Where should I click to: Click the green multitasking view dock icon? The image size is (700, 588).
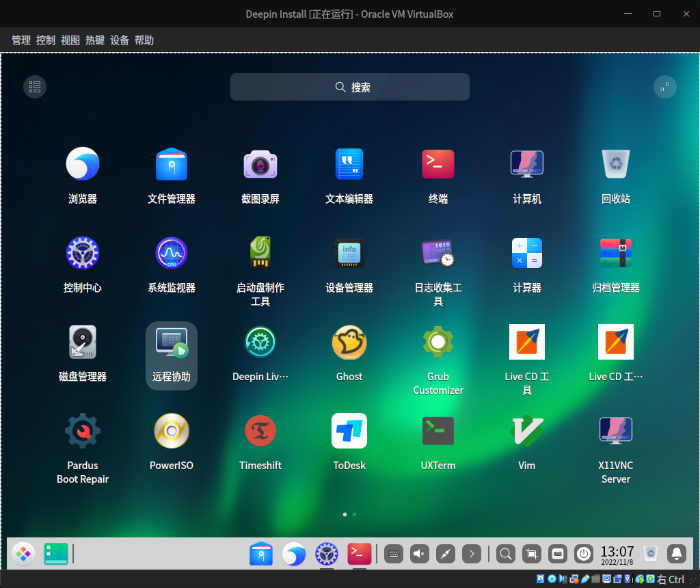click(x=56, y=554)
